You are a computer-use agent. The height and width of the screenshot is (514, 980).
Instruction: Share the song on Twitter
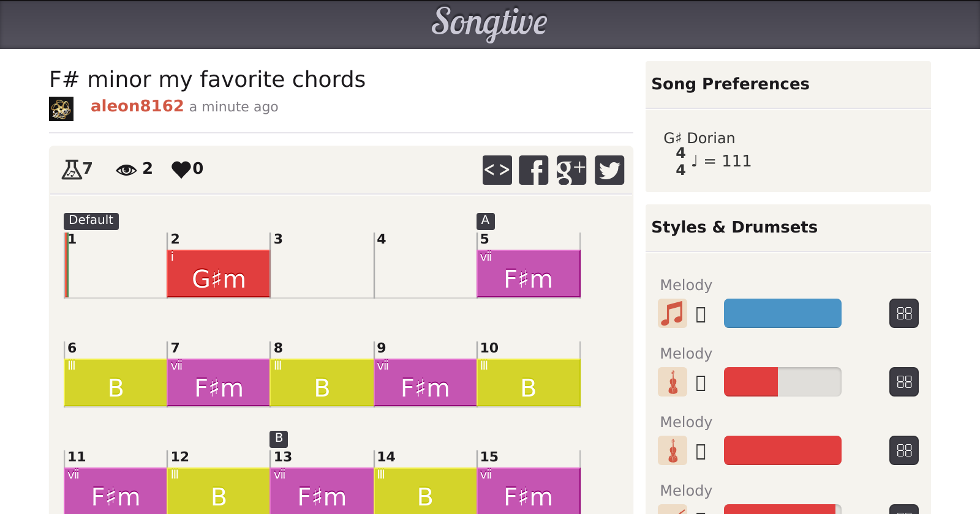tap(609, 169)
